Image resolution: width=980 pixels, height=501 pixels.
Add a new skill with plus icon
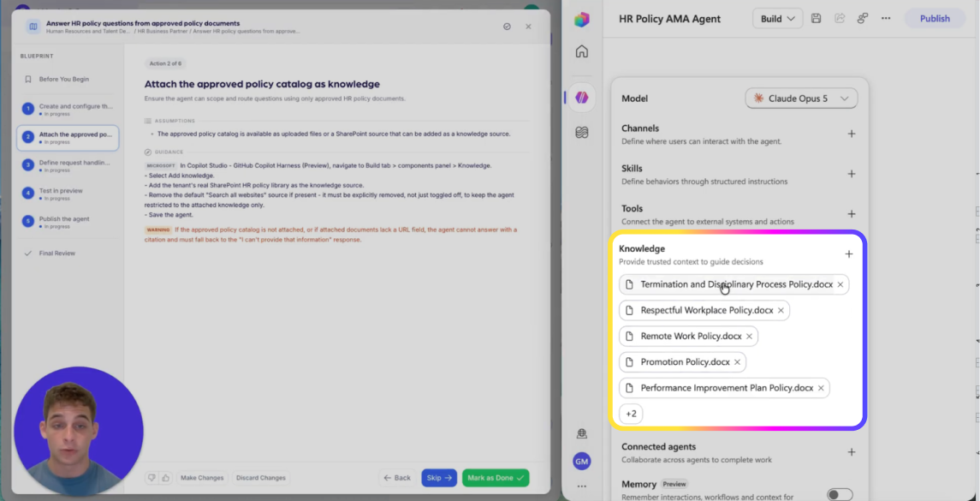[x=852, y=174]
